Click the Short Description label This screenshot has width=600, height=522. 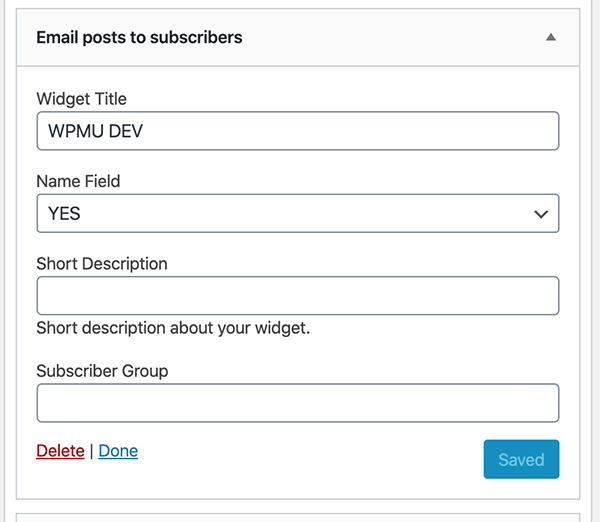tap(102, 264)
